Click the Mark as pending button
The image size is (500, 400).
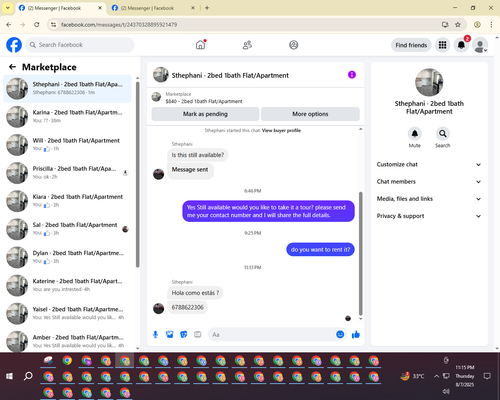(x=205, y=114)
